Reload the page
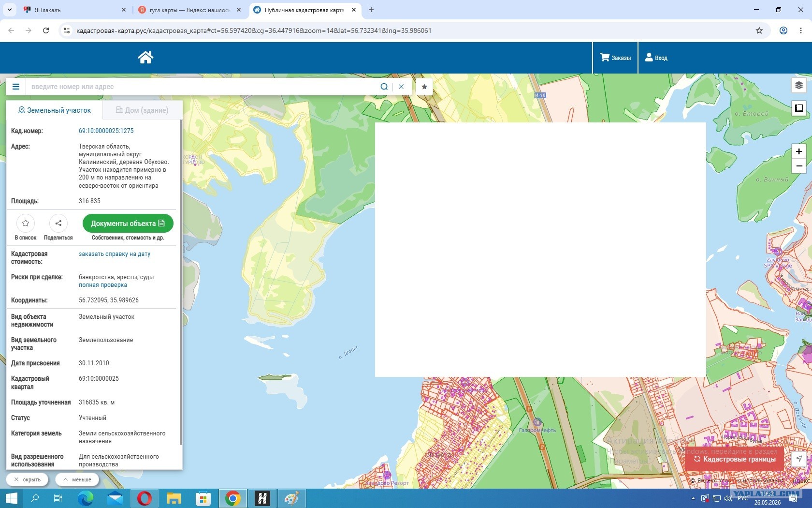This screenshot has height=508, width=812. [x=46, y=30]
